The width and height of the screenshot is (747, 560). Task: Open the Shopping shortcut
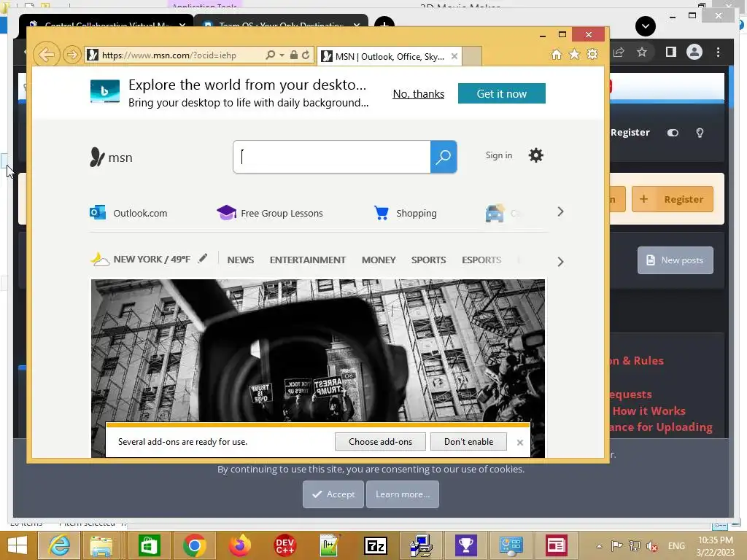pos(406,213)
